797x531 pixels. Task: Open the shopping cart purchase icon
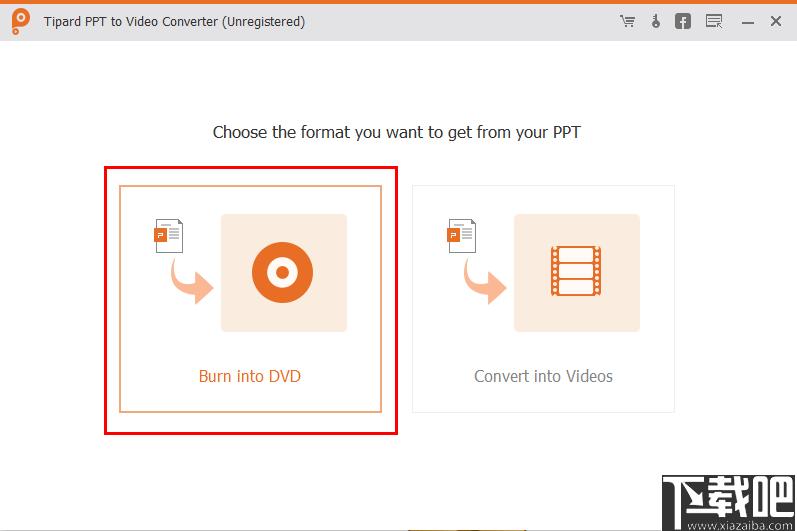click(628, 21)
